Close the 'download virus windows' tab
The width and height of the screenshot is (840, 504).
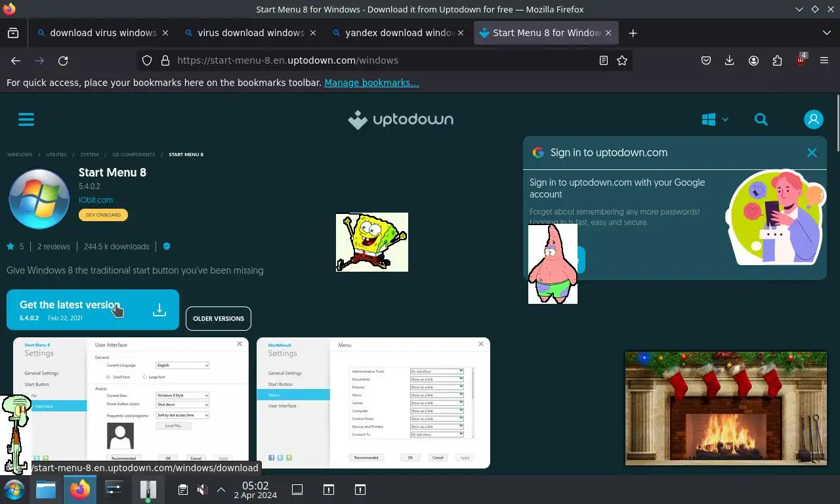165,33
